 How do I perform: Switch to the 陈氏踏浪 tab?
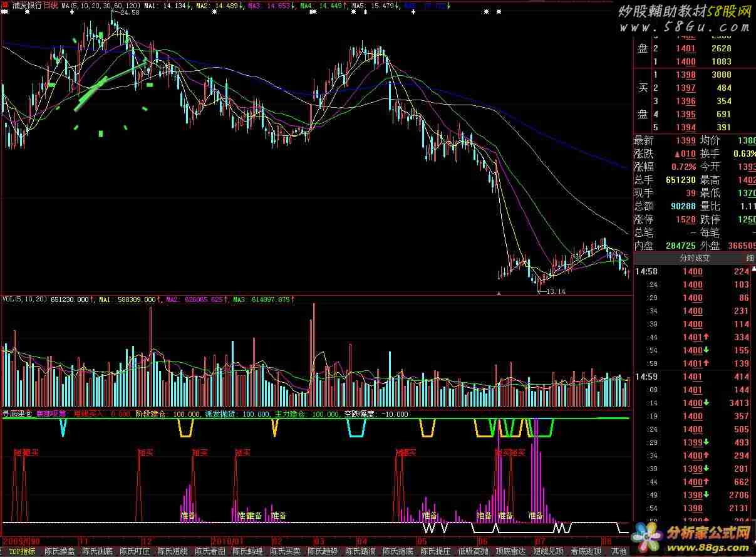tap(360, 551)
